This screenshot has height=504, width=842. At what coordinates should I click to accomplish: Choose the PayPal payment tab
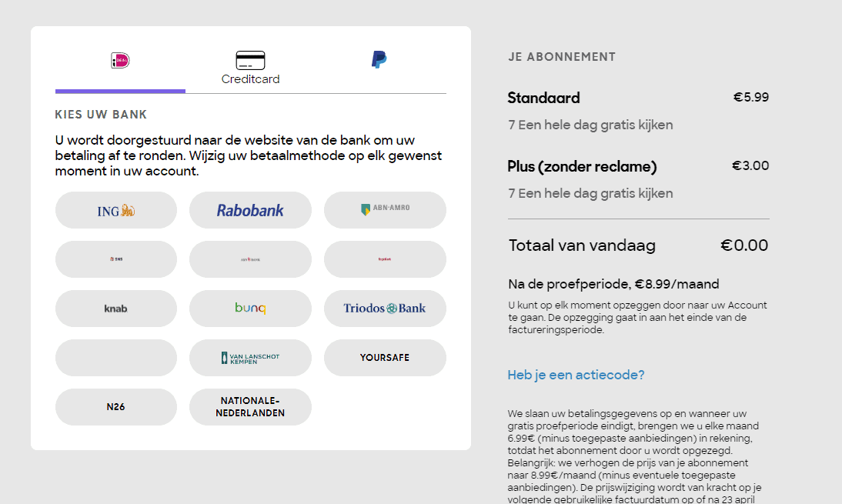(x=379, y=60)
